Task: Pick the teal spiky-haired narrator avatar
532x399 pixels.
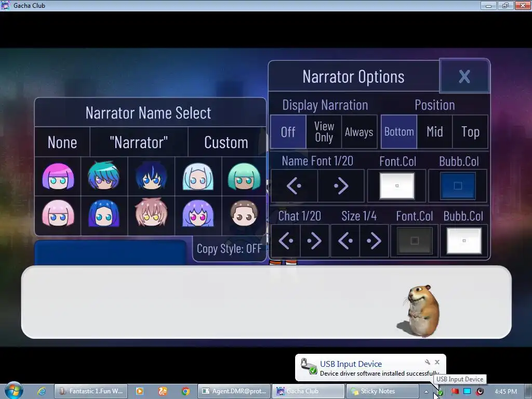Action: [104, 176]
